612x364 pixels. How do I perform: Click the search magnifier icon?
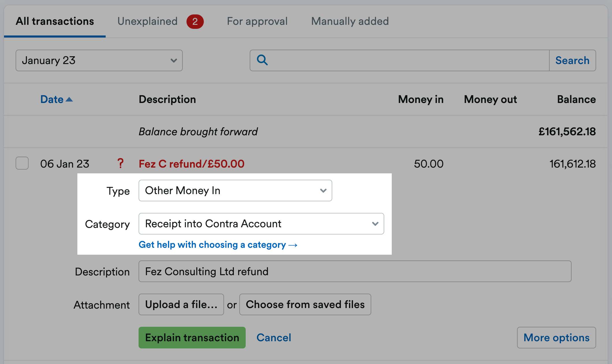(x=262, y=60)
